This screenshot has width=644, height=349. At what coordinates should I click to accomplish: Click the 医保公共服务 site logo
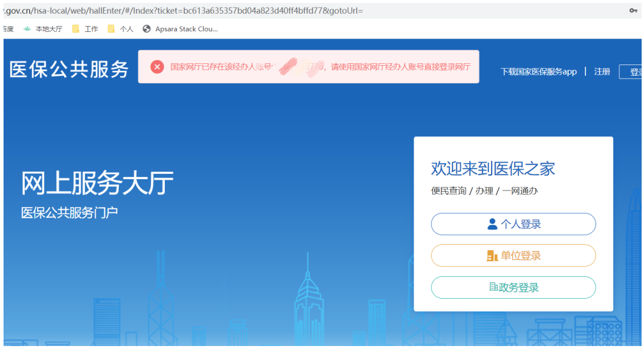(x=69, y=69)
